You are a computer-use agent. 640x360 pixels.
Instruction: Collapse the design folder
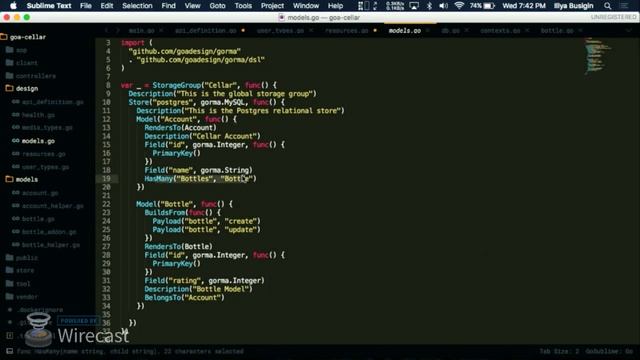(10, 88)
